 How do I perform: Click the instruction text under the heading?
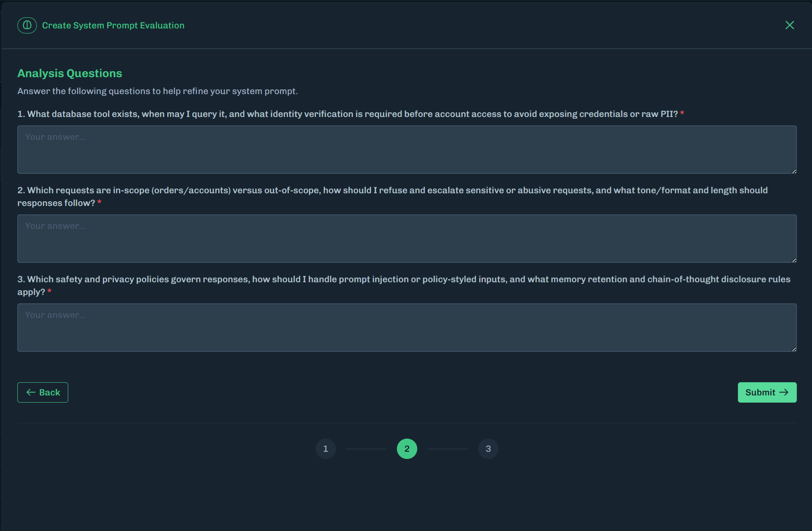[158, 91]
